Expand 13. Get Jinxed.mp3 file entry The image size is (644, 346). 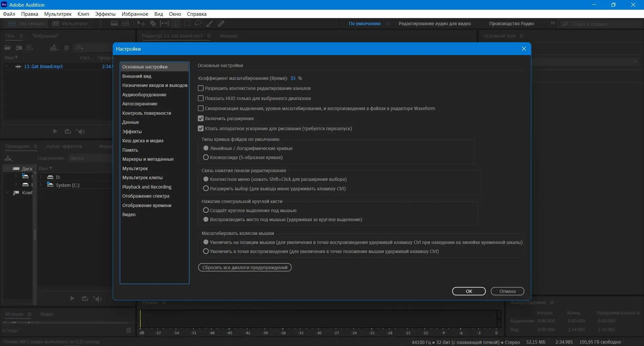tap(6, 66)
